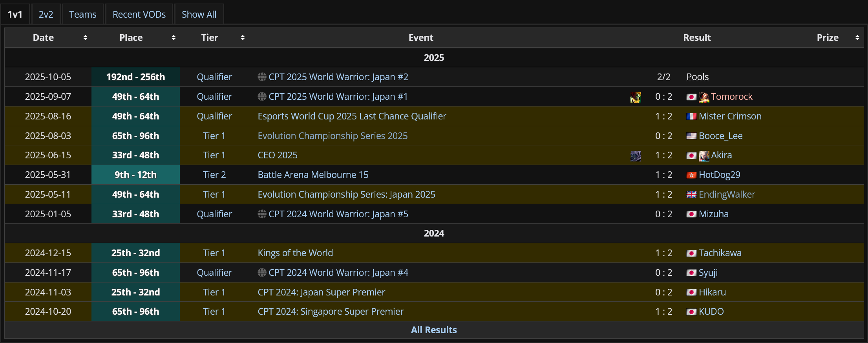This screenshot has width=868, height=343.
Task: Open the CEO 2025 event link
Action: 278,155
